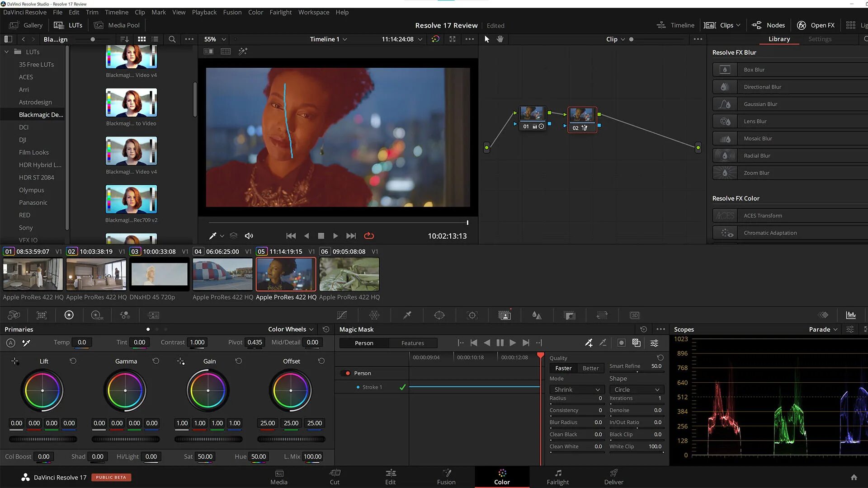Reset the Lift color wheel
This screenshot has width=868, height=488.
73,361
